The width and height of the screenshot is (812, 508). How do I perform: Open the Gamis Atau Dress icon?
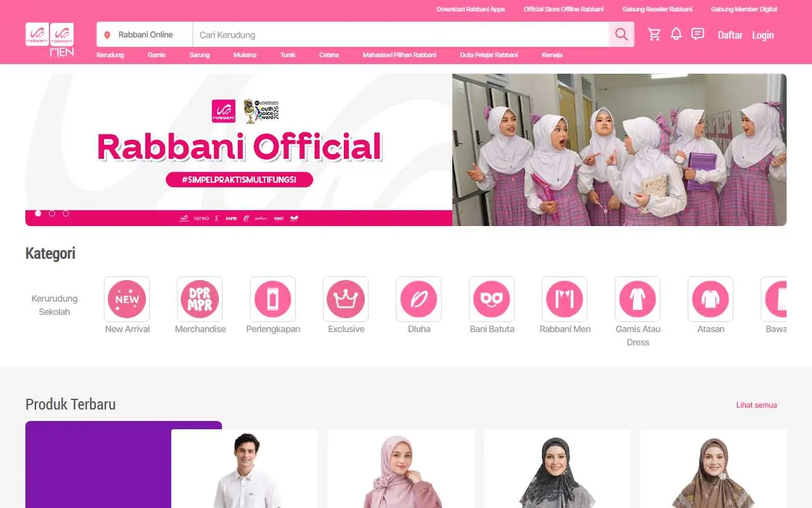coord(638,299)
